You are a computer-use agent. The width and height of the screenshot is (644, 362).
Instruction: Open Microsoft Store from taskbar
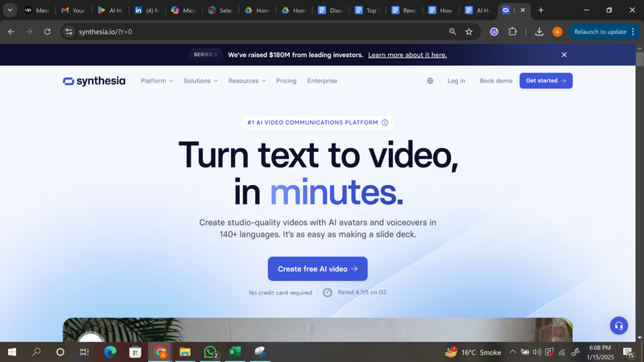pyautogui.click(x=135, y=352)
